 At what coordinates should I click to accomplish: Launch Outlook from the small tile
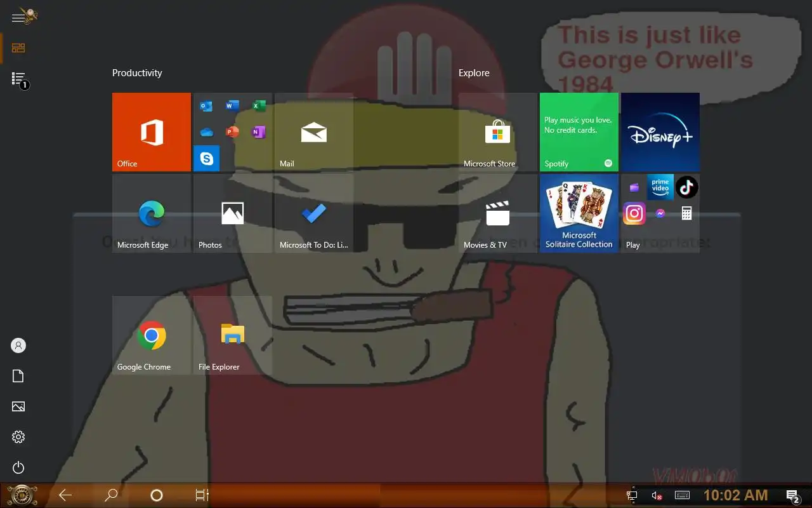206,106
